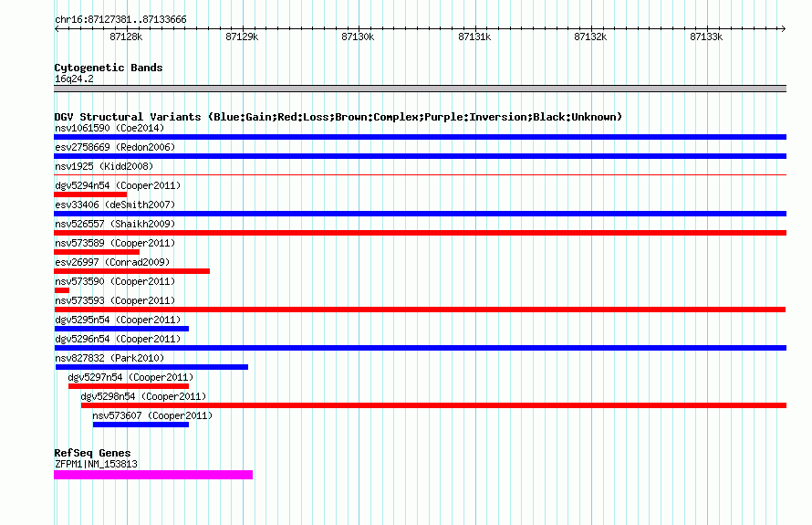Click the thin red nsv1925 variant line

pyautogui.click(x=420, y=175)
